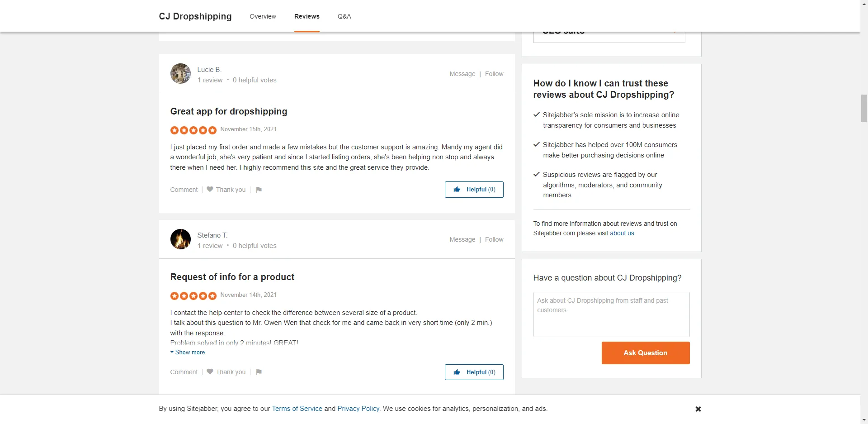Image resolution: width=868 pixels, height=424 pixels.
Task: Open the about us link
Action: tap(622, 233)
